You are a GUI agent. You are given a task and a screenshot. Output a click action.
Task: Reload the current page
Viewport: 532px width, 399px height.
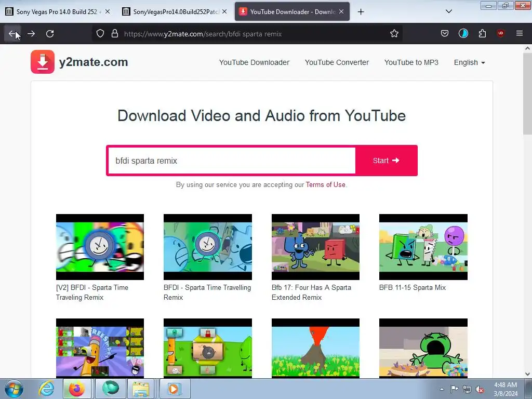50,34
